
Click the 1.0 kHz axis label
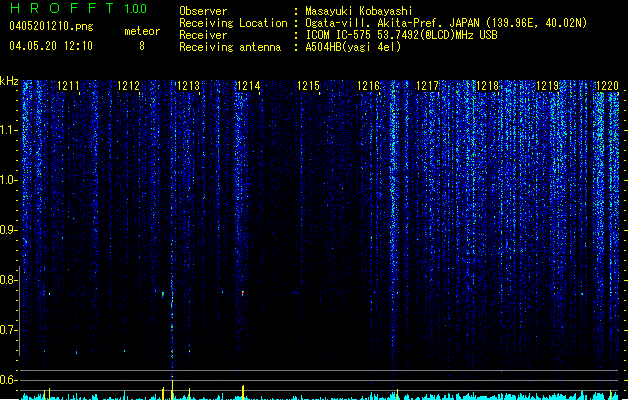(8, 180)
